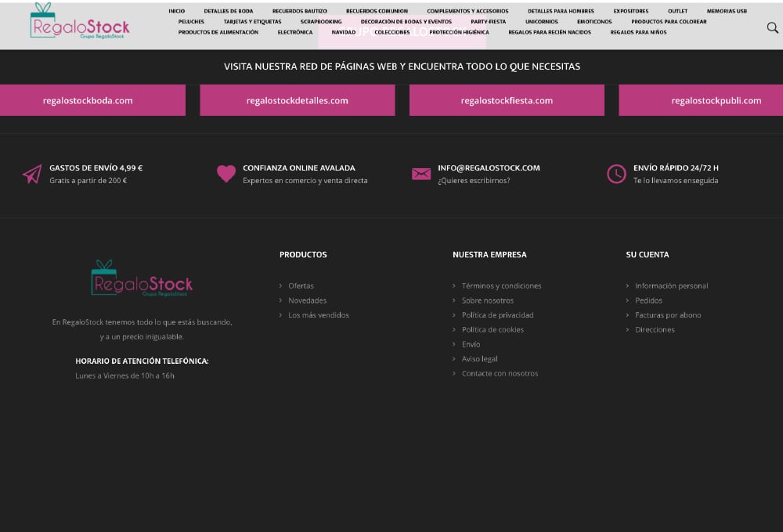Click Política de cookies link
783x532 pixels.
tap(493, 329)
